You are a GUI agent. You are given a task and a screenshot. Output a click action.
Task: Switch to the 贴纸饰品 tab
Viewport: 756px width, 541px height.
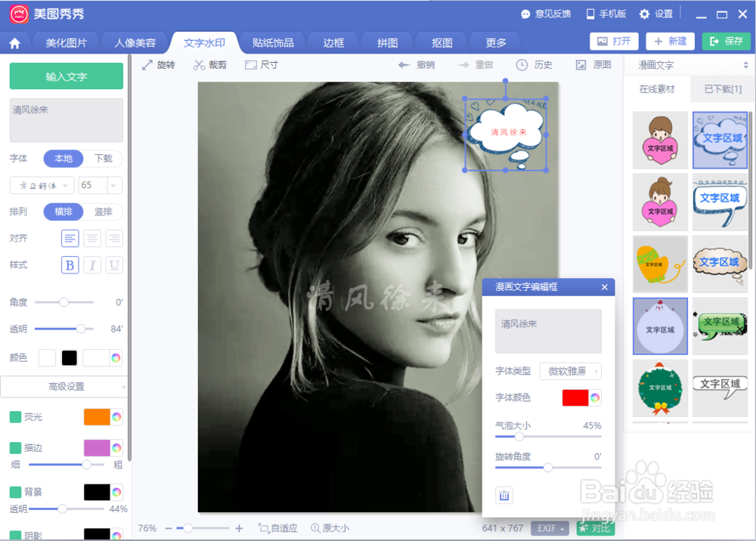pyautogui.click(x=273, y=42)
